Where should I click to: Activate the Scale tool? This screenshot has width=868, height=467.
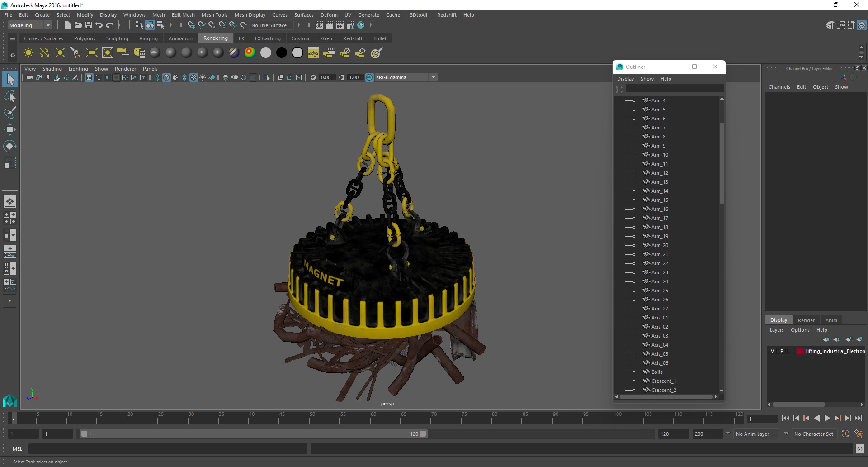click(x=10, y=163)
